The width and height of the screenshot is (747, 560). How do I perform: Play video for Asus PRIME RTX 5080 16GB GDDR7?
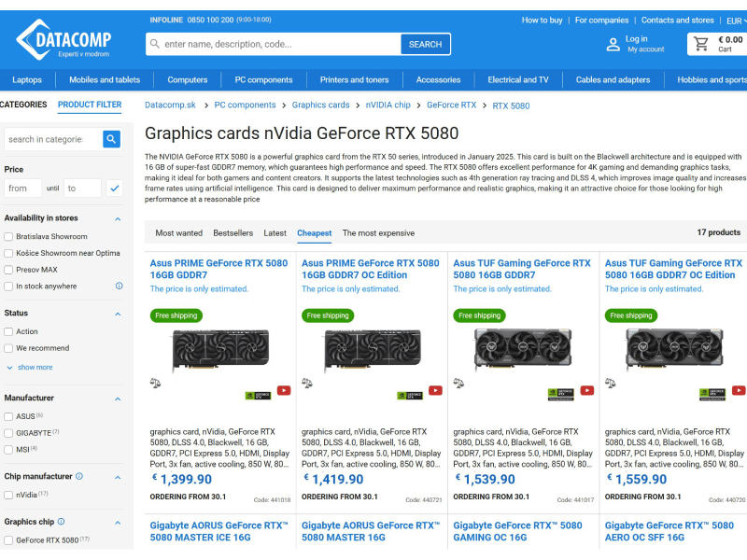click(284, 390)
